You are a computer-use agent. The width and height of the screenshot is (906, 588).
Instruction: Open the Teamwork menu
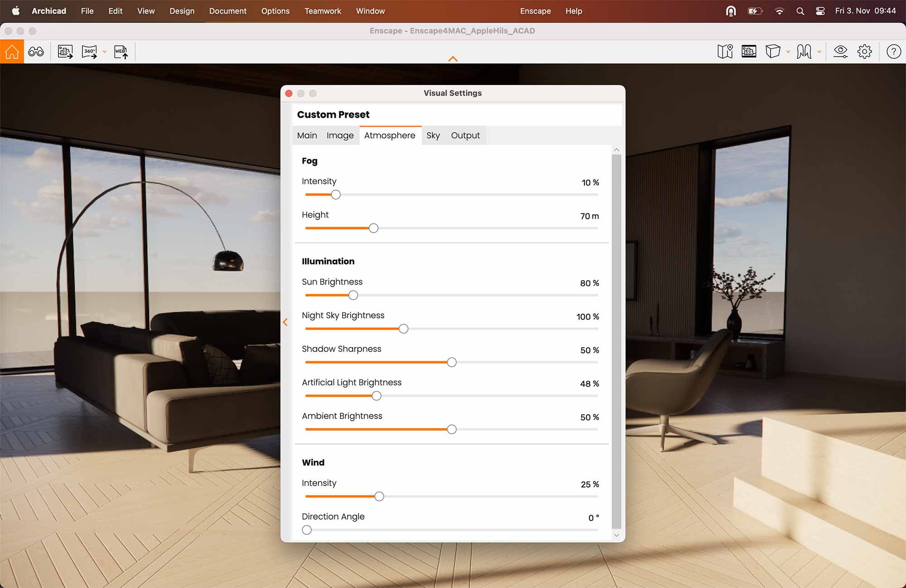(323, 10)
